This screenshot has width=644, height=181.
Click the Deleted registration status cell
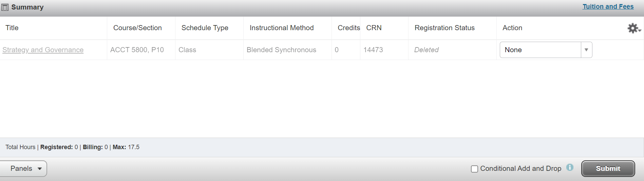coord(426,50)
